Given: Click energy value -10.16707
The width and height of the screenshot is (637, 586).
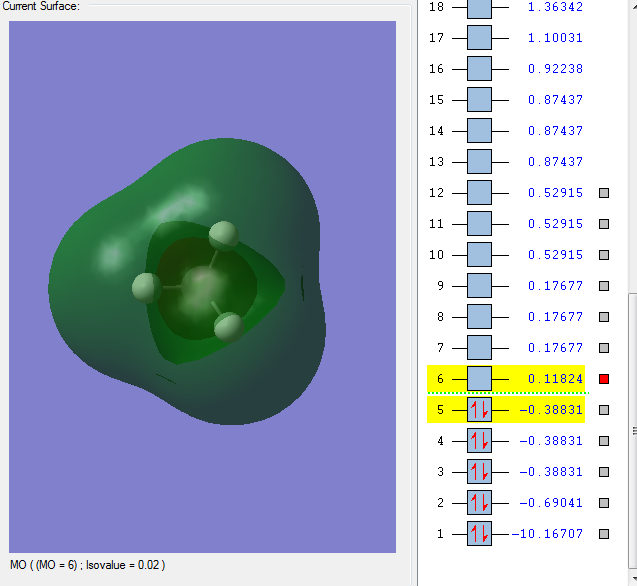Looking at the screenshot, I should 547,534.
